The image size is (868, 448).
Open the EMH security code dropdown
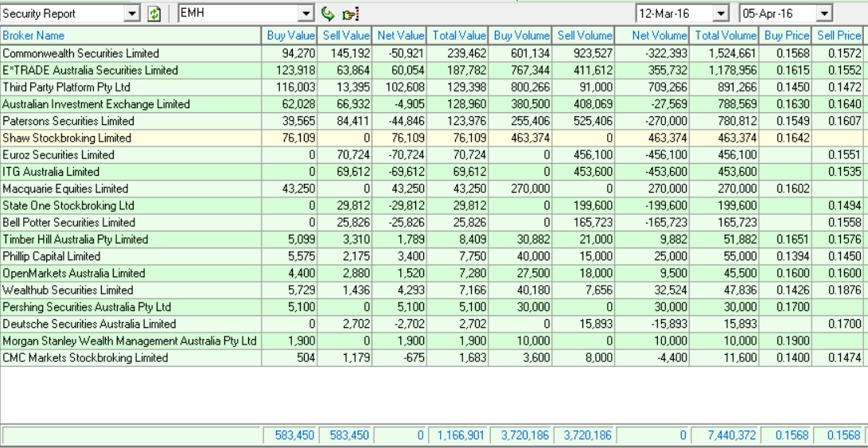306,13
